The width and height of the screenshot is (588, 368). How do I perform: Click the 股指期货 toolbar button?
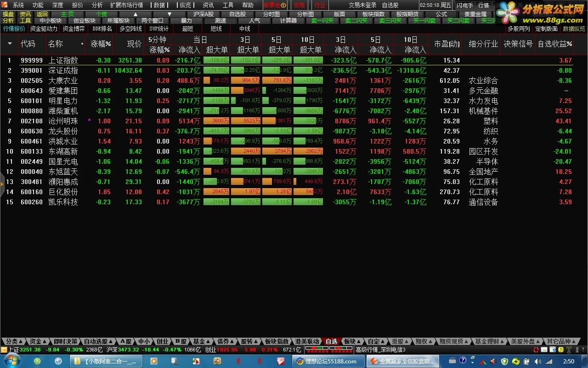(x=407, y=14)
